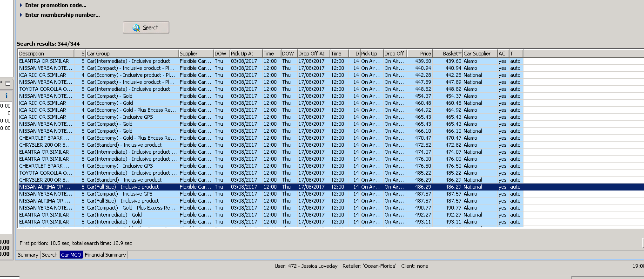The image size is (644, 279).
Task: Switch to Car MCO tab
Action: [x=71, y=255]
